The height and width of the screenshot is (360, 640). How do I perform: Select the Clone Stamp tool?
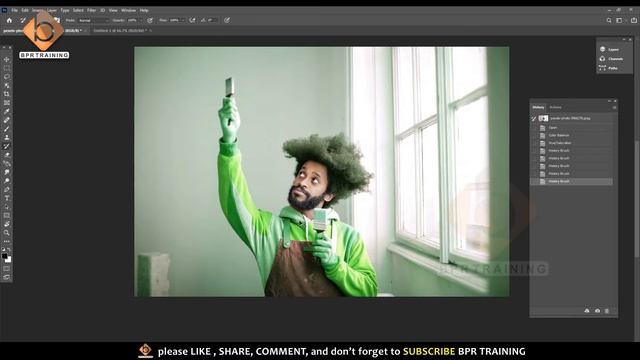7,138
